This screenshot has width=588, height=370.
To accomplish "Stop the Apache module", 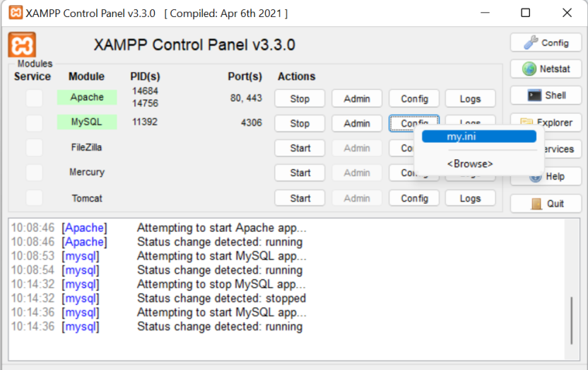I will [300, 99].
